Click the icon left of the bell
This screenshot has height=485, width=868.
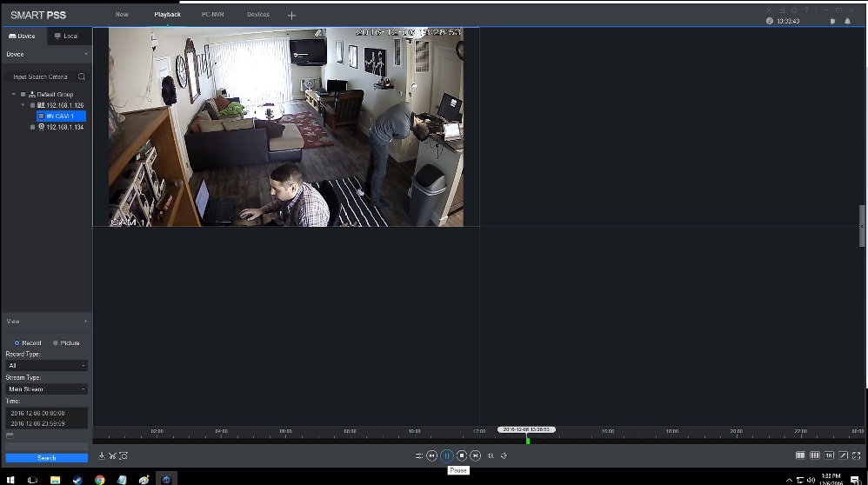832,21
